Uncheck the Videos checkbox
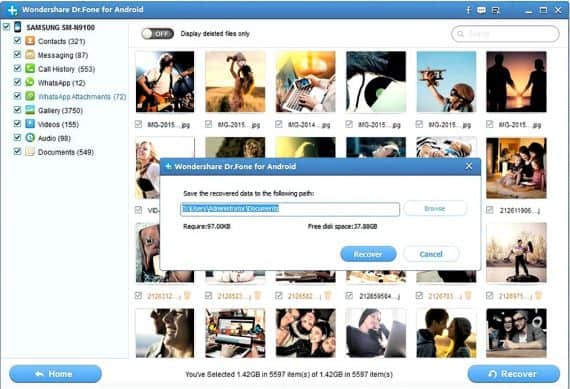This screenshot has height=389, width=570. click(17, 123)
